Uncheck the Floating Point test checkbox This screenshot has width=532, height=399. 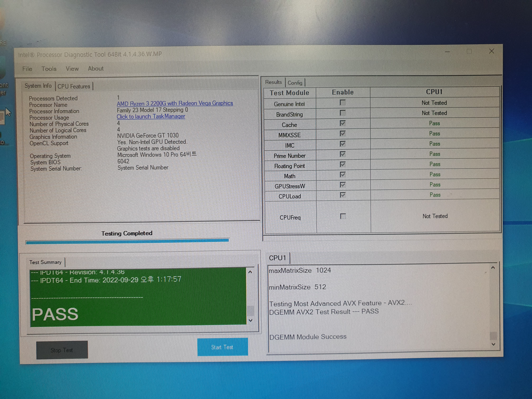pos(343,164)
